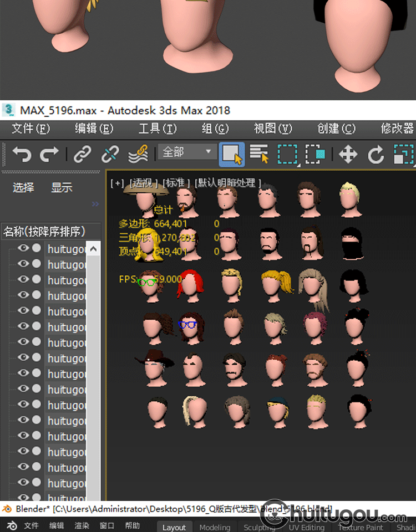
Task: Open the [+] viewport general menu
Action: pyautogui.click(x=117, y=183)
